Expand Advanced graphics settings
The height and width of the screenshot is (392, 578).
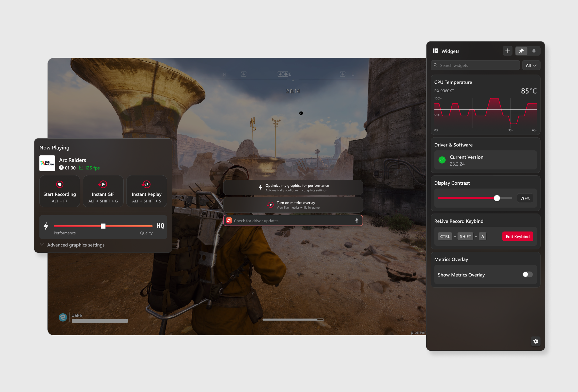click(x=72, y=245)
